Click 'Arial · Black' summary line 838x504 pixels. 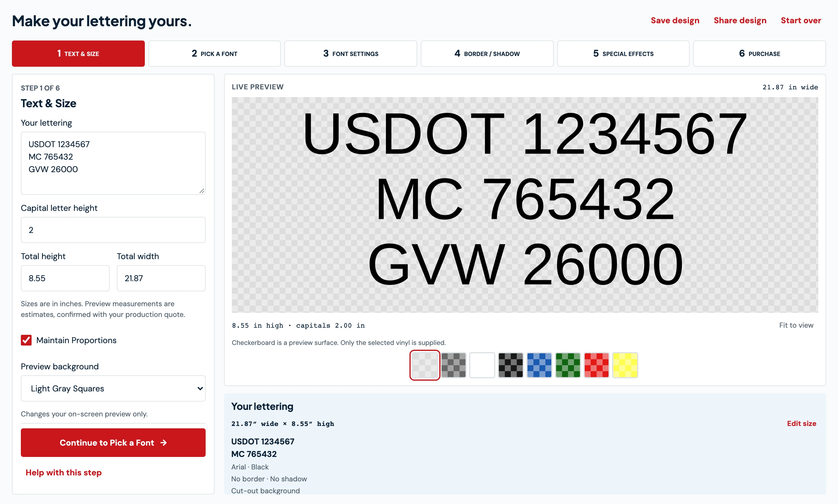point(250,467)
